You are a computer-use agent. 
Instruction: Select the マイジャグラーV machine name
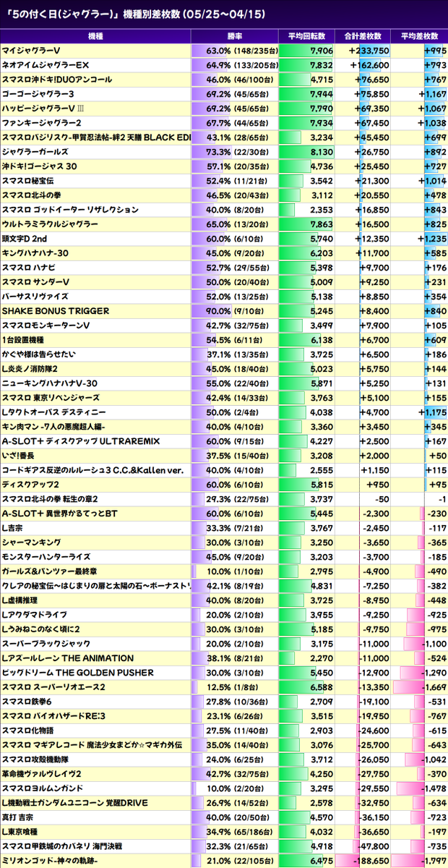(x=31, y=51)
